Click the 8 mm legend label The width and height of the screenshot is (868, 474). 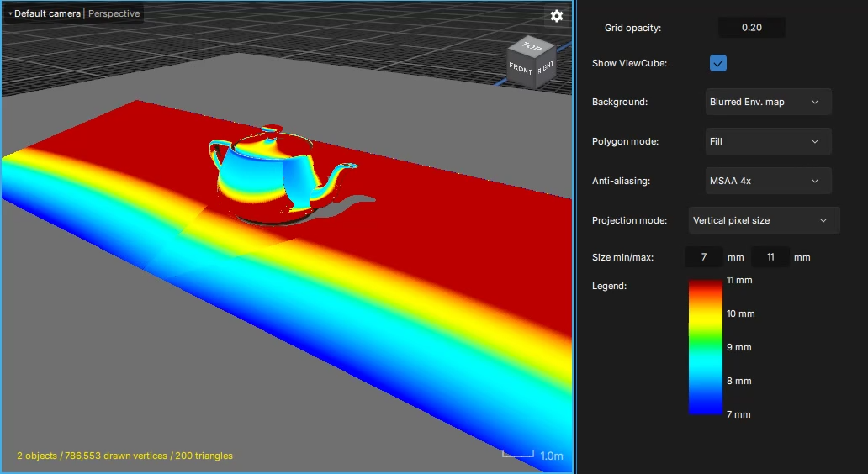739,381
